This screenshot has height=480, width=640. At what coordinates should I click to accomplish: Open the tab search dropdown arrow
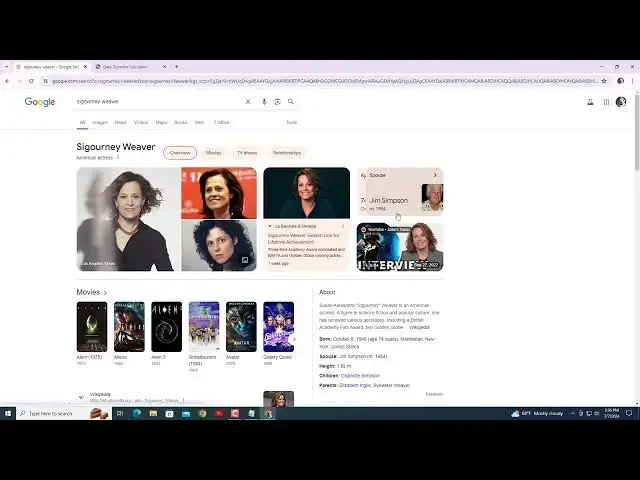6,67
